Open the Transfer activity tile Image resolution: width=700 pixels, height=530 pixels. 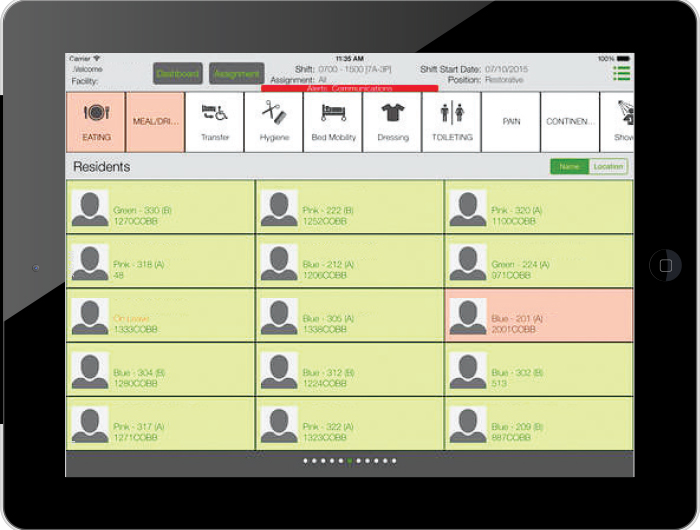[x=215, y=122]
